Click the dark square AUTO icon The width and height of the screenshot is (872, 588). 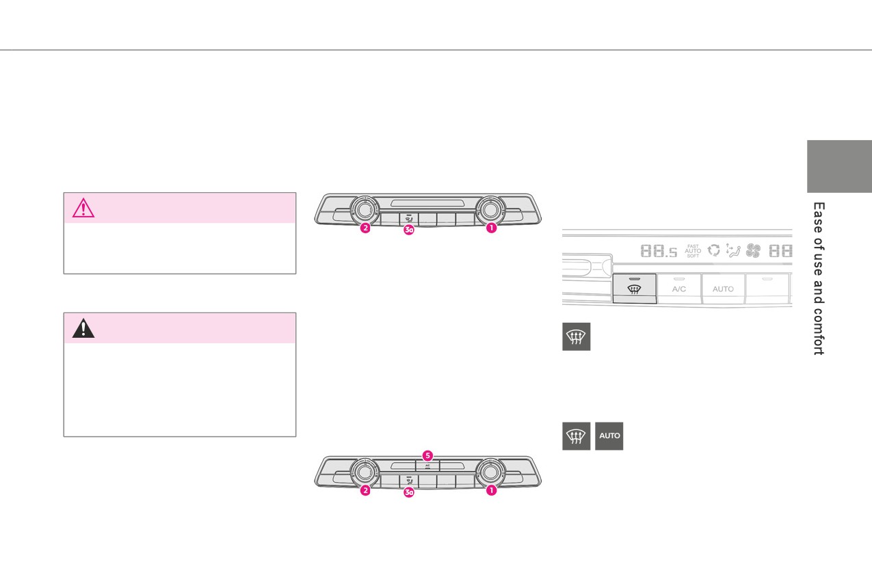click(x=609, y=436)
